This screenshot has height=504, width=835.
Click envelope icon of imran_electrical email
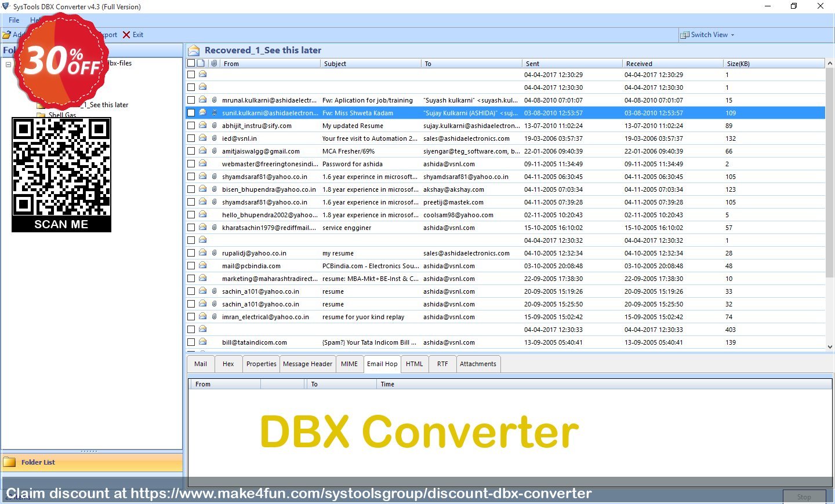pyautogui.click(x=202, y=316)
